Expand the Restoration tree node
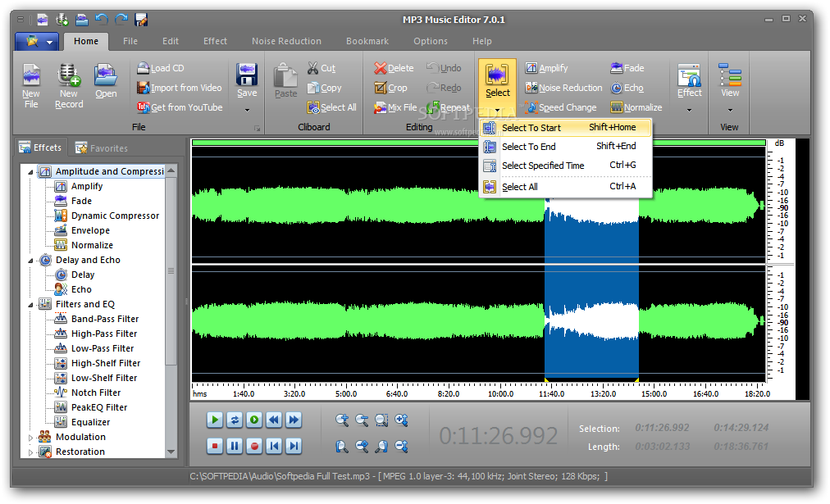Viewport: 830px width, 504px height. click(30, 452)
